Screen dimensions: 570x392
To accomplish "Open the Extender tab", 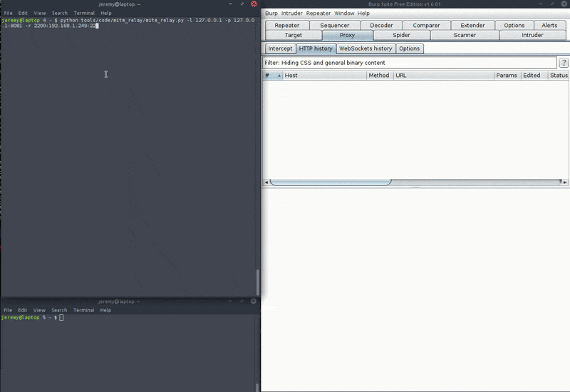I will pyautogui.click(x=472, y=25).
